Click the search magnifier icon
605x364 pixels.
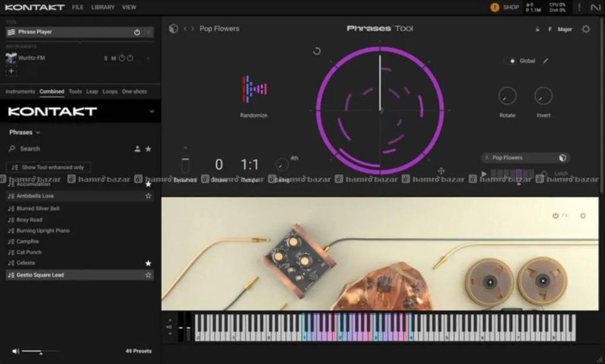(x=12, y=148)
